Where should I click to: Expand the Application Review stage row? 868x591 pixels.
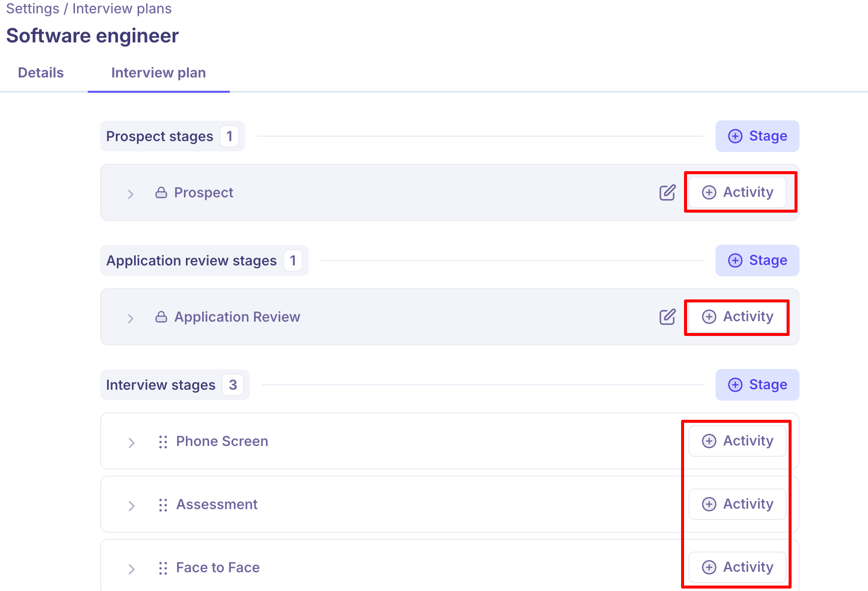coord(131,318)
